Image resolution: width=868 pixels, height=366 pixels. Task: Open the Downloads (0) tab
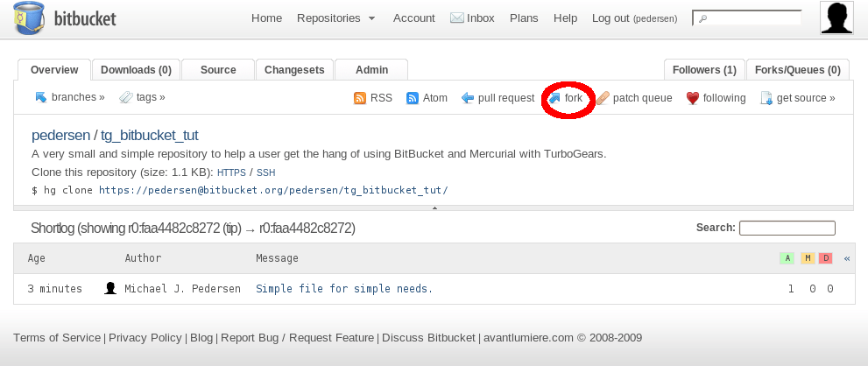[x=136, y=70]
